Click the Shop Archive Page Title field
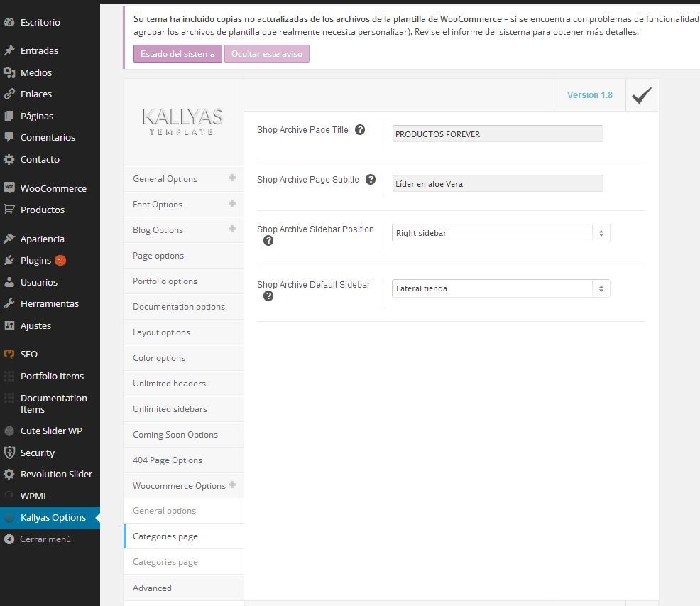This screenshot has width=700, height=606. 498,134
